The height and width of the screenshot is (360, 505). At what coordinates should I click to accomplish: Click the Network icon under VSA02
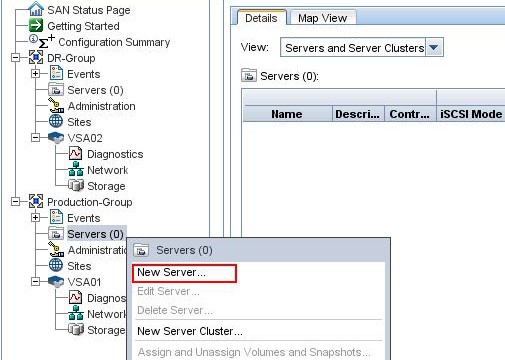76,169
